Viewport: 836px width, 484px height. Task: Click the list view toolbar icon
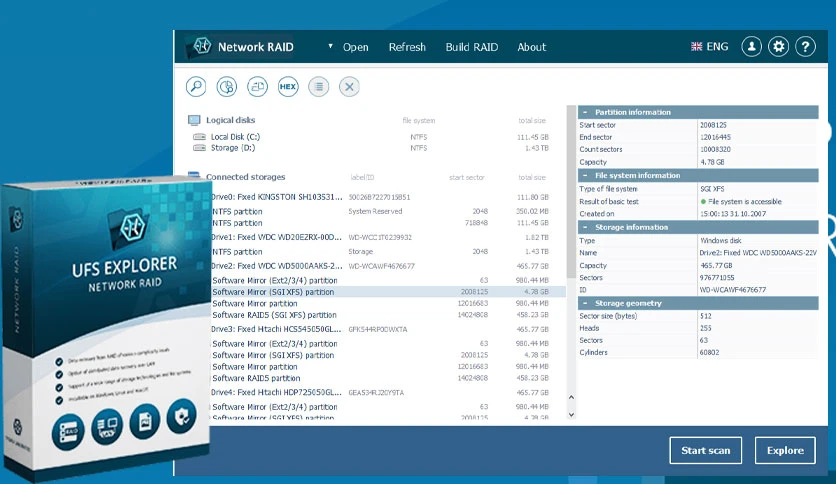tap(319, 86)
